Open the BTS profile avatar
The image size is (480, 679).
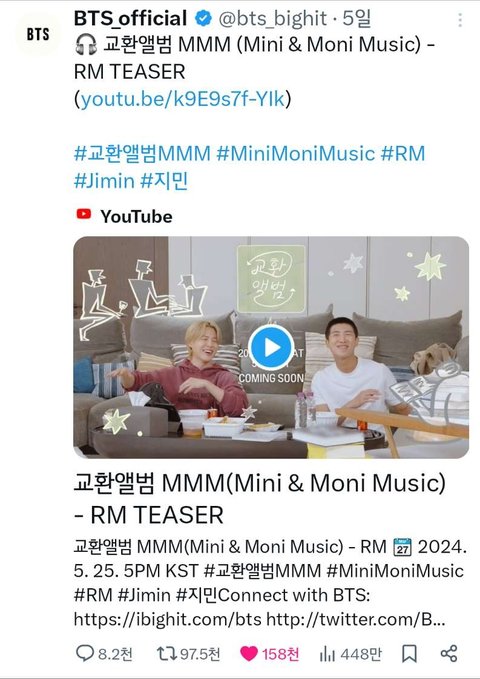pyautogui.click(x=38, y=34)
